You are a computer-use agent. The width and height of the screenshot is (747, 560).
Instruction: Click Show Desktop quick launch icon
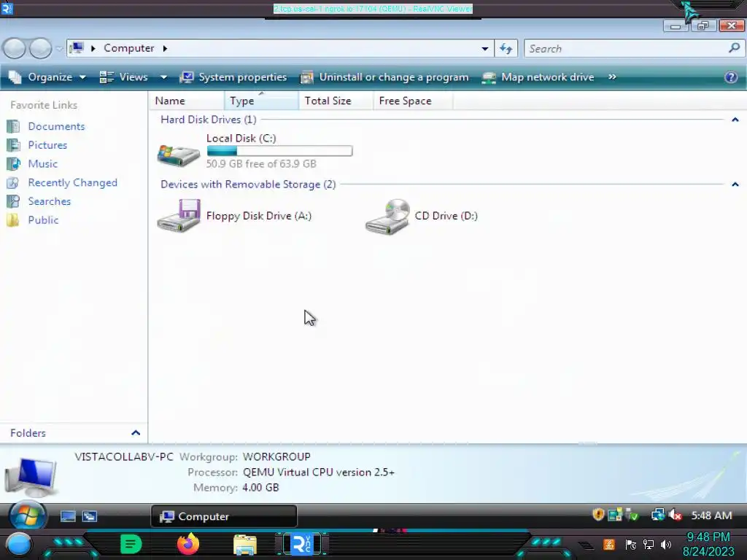[68, 516]
